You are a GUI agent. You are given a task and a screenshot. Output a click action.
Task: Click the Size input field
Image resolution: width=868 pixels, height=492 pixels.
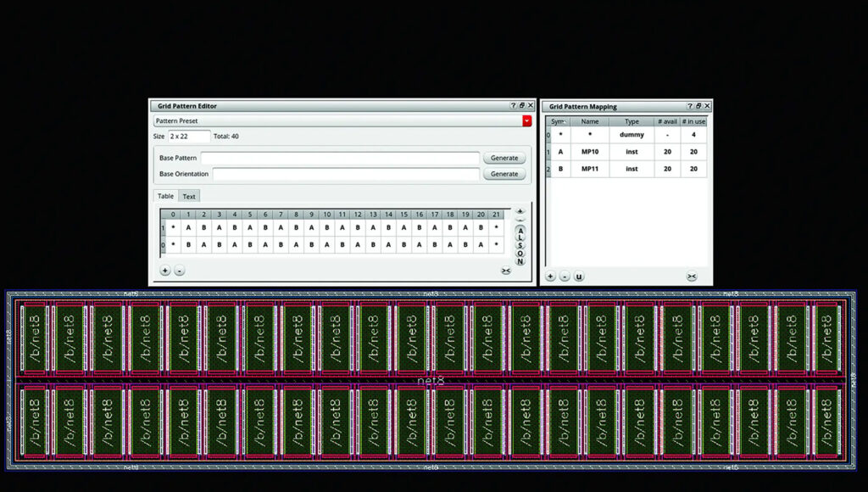tap(188, 137)
